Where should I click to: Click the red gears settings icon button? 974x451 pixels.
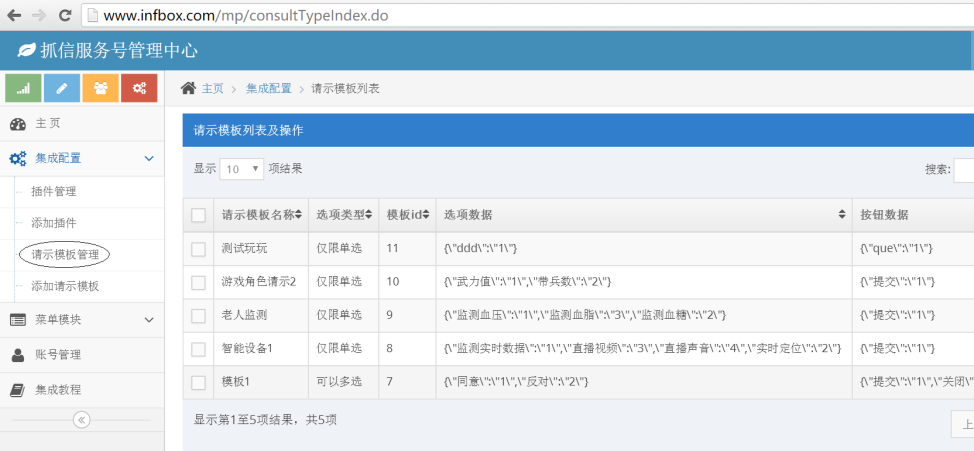point(139,88)
